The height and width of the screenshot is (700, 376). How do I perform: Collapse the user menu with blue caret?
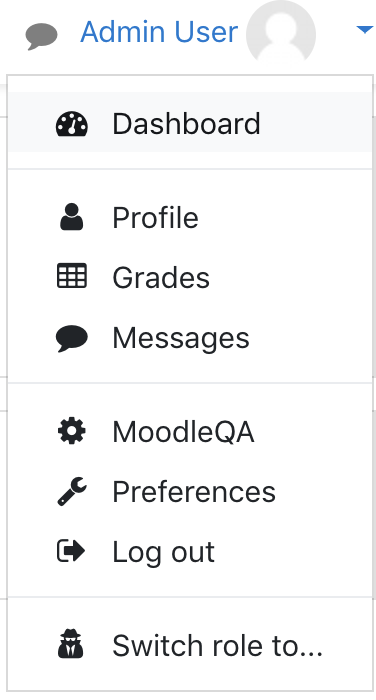pos(365,29)
